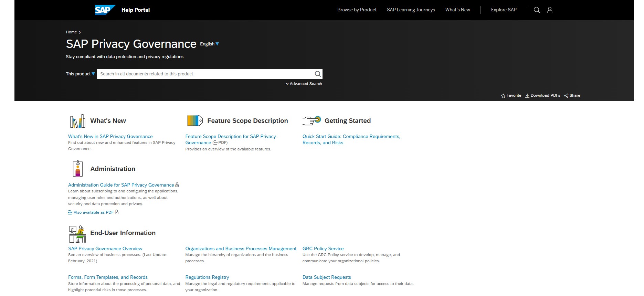Click the Administration section icon
The width and height of the screenshot is (644, 296).
pyautogui.click(x=77, y=169)
